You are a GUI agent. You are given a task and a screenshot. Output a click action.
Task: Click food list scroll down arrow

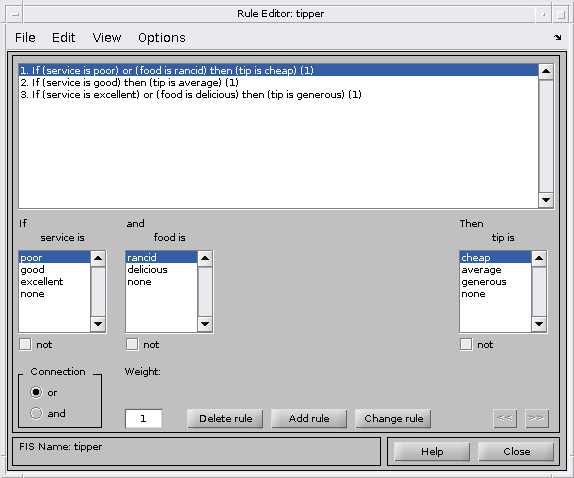(x=205, y=324)
